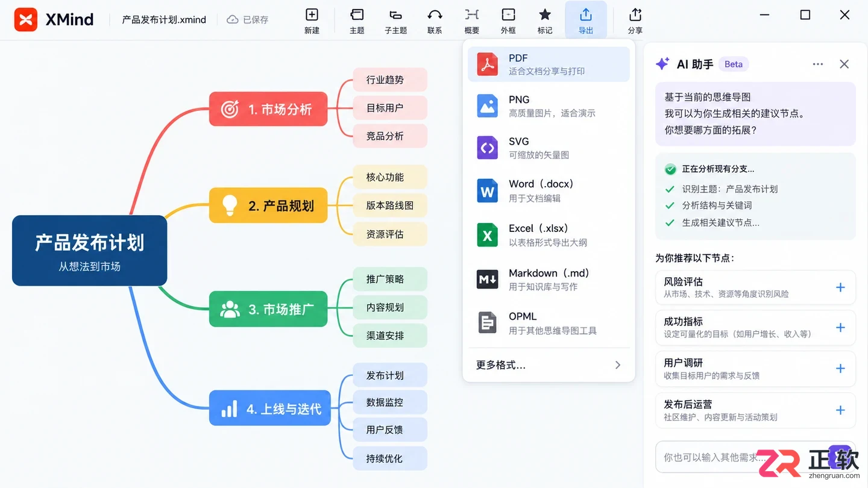
Task: Click the AI 助手 sparkle icon
Action: pyautogui.click(x=662, y=64)
